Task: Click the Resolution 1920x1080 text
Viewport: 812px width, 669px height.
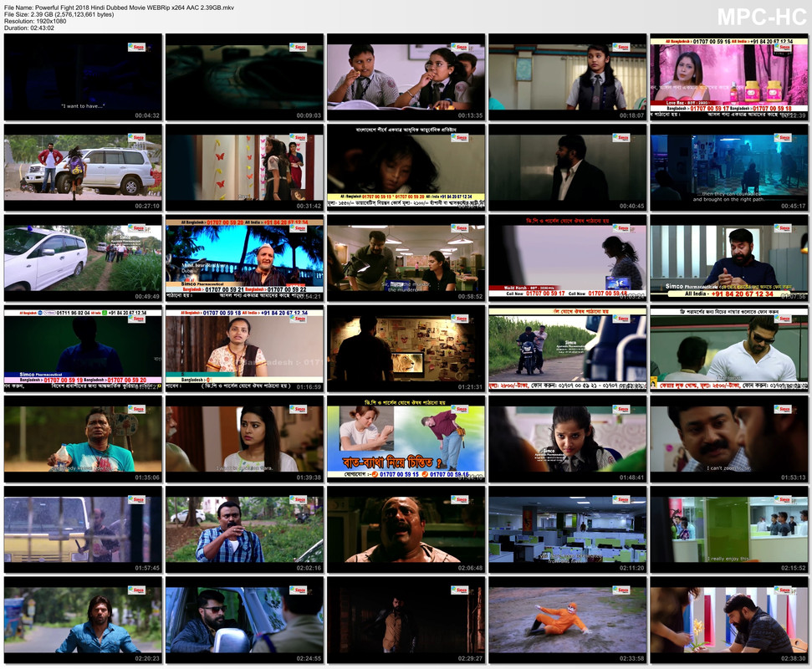Action: [x=35, y=21]
